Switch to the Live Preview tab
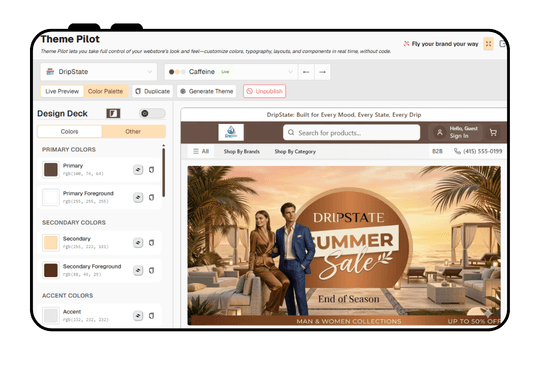Image resolution: width=540 pixels, height=384 pixels. pos(62,91)
